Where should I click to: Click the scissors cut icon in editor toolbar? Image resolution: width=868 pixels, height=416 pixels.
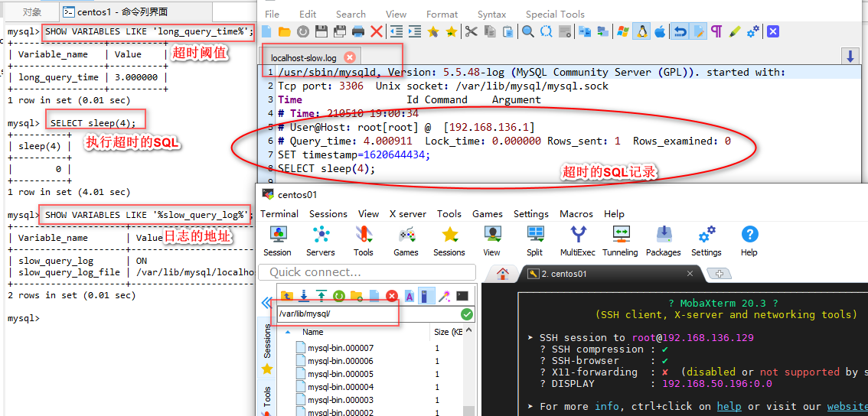pos(471,31)
